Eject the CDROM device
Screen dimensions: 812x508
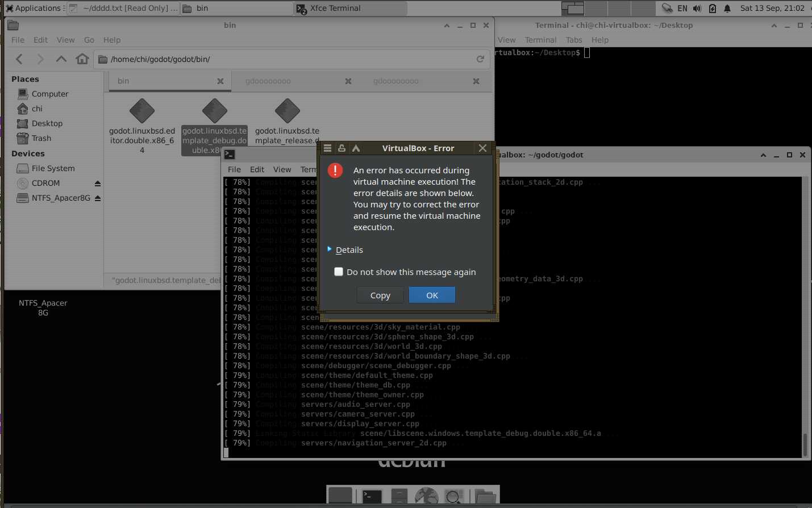[98, 184]
